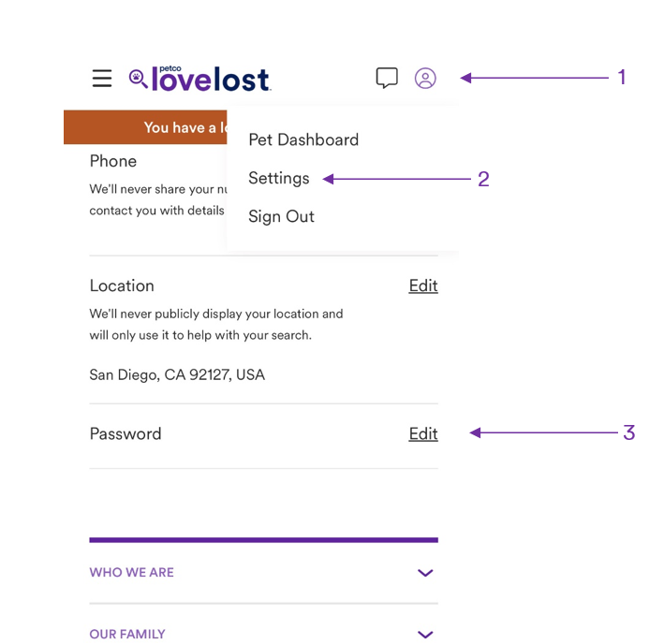Expand the OUR FAMILY chevron

(425, 634)
